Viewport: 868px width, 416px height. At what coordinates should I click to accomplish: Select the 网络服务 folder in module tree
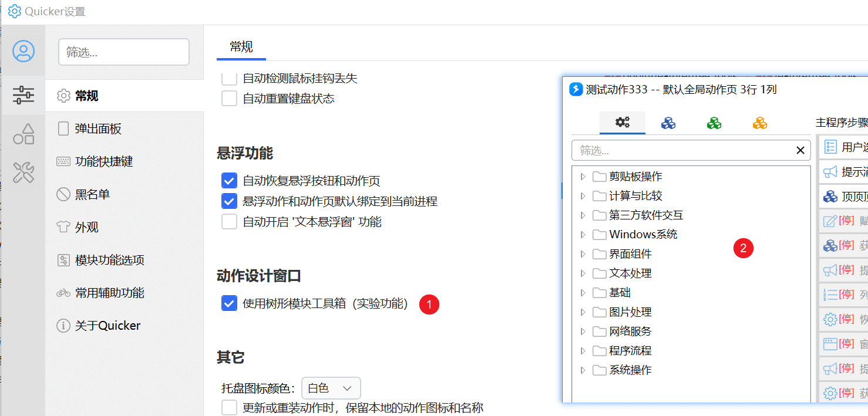point(623,332)
